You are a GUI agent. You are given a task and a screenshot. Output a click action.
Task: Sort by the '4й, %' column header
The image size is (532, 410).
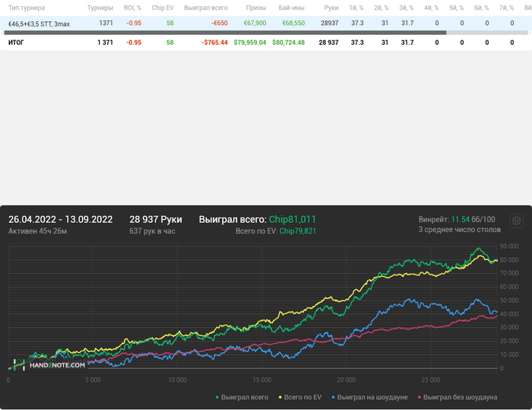click(x=431, y=8)
